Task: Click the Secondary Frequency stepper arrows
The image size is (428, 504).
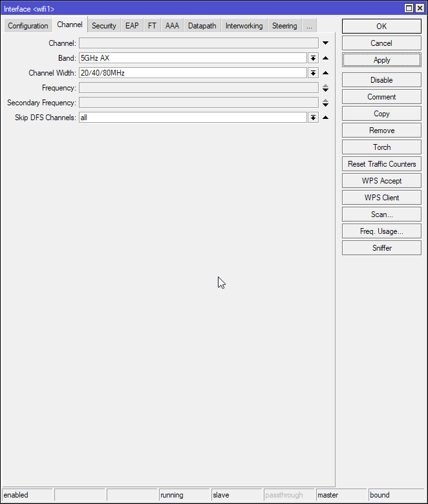Action: click(x=325, y=103)
